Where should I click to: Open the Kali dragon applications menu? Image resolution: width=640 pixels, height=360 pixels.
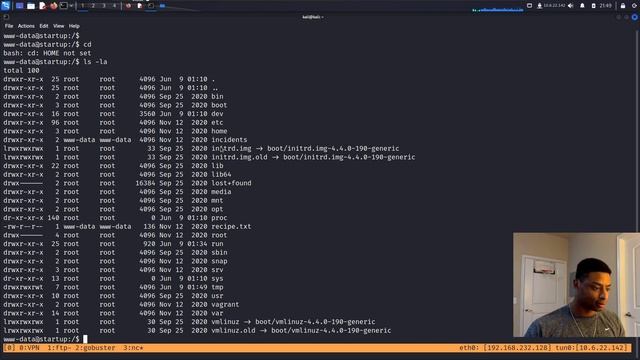5,6
